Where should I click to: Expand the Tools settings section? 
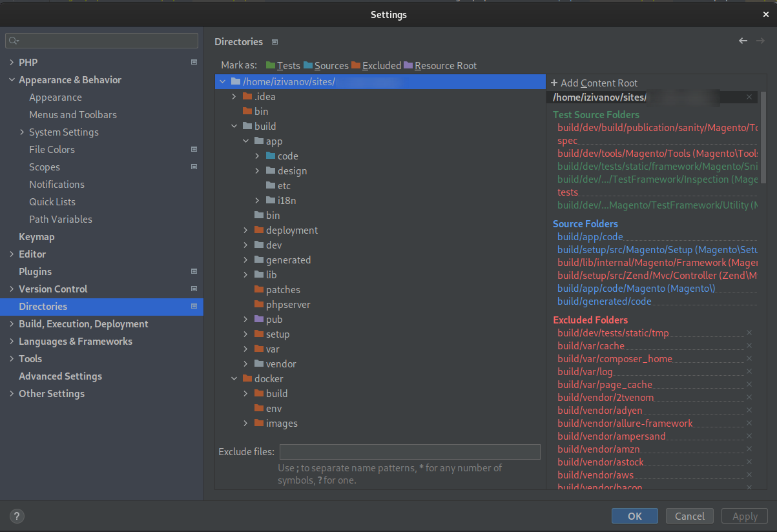[x=12, y=358]
